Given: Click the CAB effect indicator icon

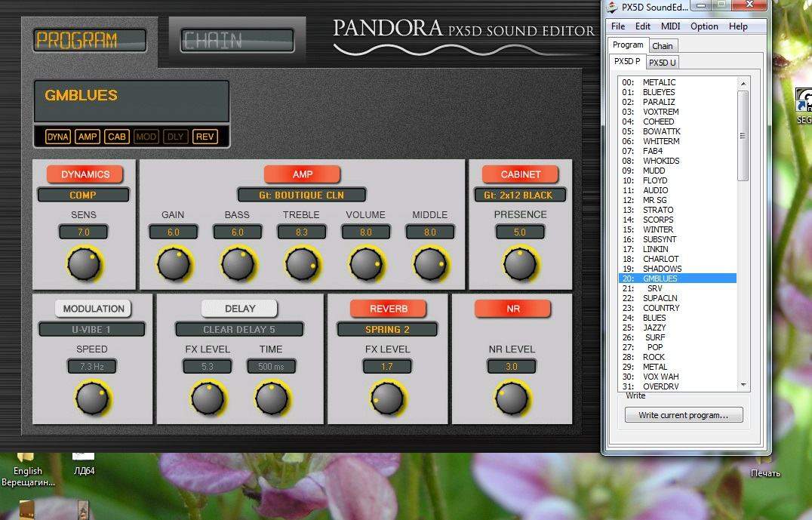Looking at the screenshot, I should pos(116,137).
